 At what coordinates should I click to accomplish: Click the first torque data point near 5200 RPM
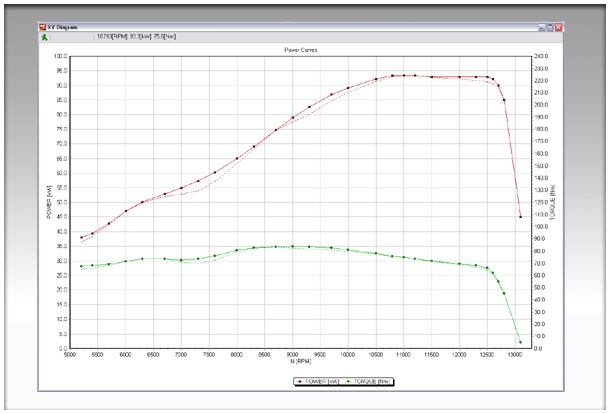(82, 266)
